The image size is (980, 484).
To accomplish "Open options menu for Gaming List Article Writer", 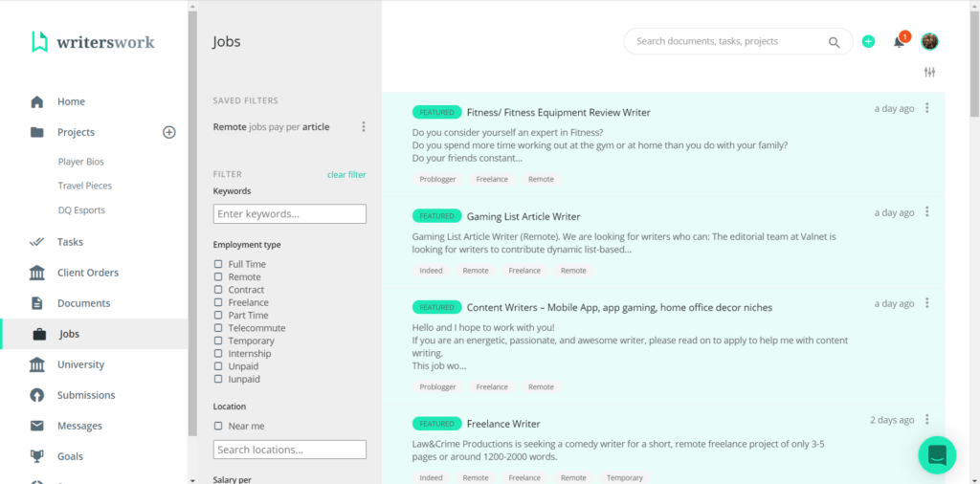I will click(x=927, y=211).
